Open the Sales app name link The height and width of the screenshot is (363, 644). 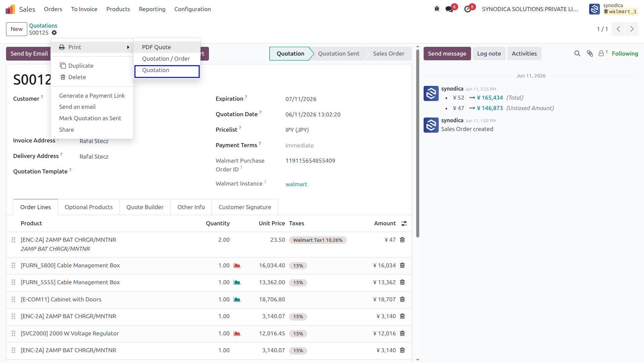tap(27, 9)
